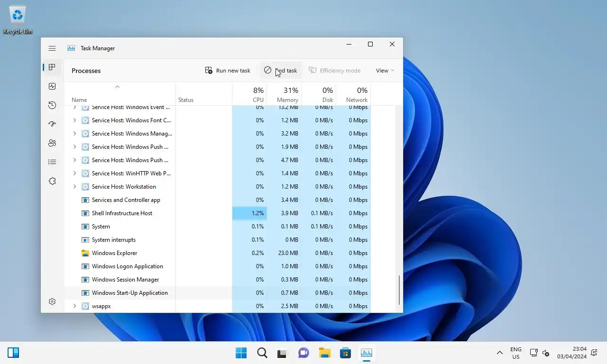This screenshot has height=364, width=607.
Task: Select Windows Logon Application process
Action: pyautogui.click(x=217, y=266)
